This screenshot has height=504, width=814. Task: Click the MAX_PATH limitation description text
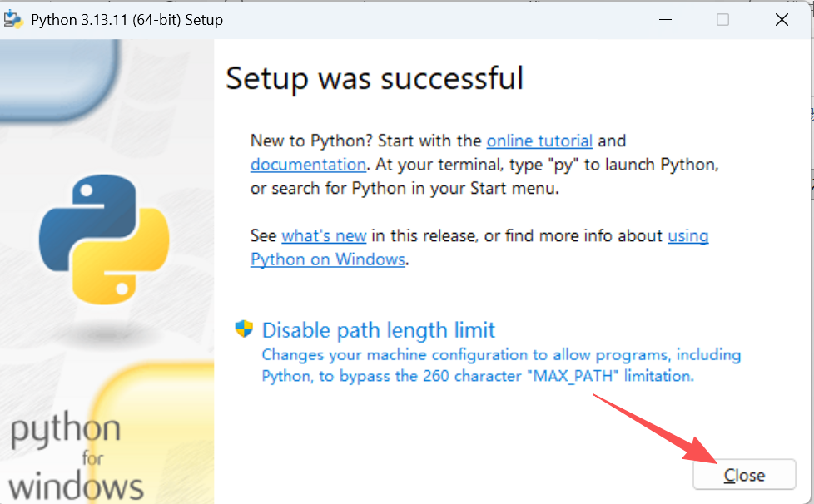coord(501,365)
